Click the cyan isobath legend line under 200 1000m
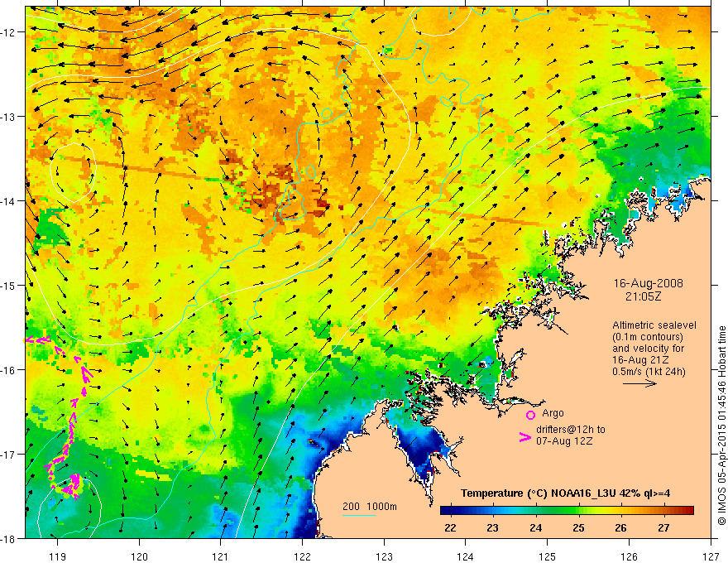 point(359,515)
